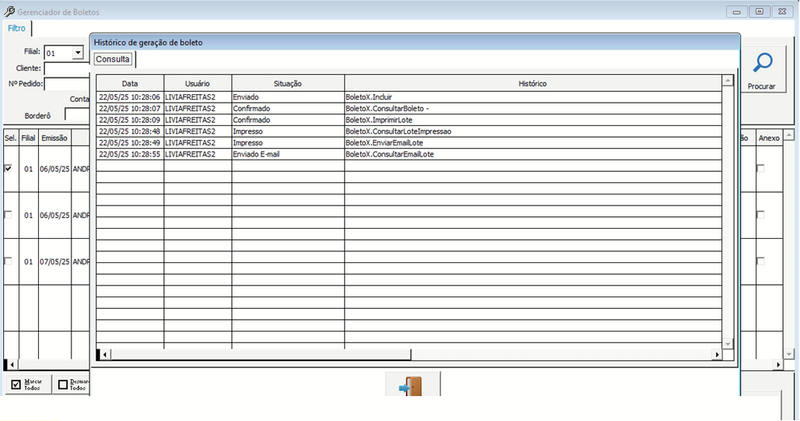
Task: Switch to the Filtro tab
Action: pyautogui.click(x=16, y=28)
